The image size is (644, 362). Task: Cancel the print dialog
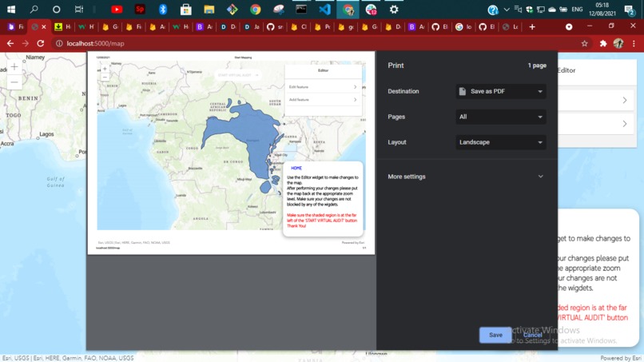[532, 335]
